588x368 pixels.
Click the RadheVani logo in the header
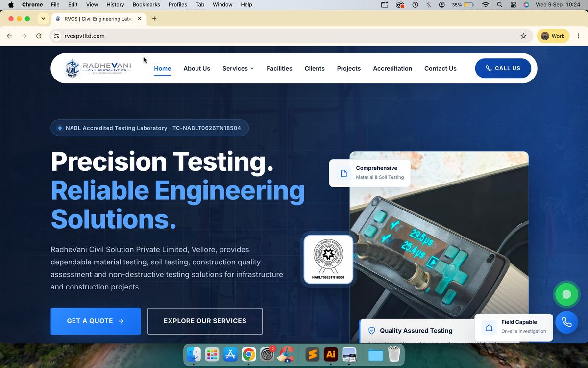coord(98,68)
